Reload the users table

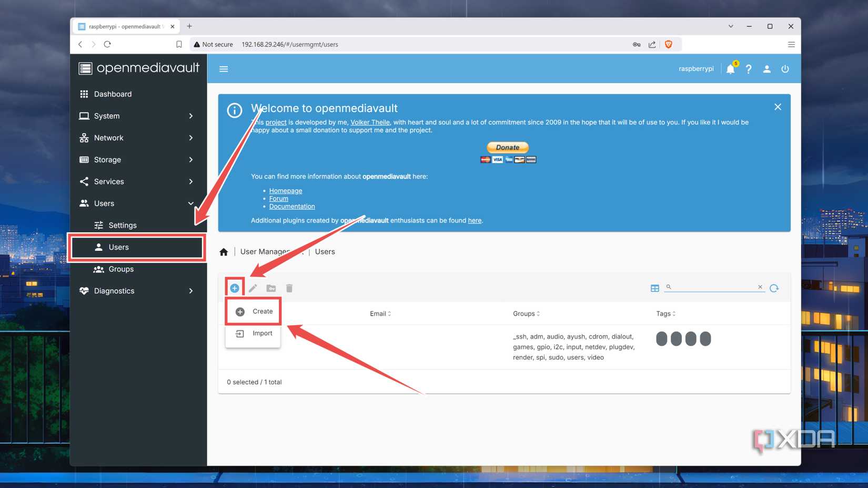click(774, 288)
